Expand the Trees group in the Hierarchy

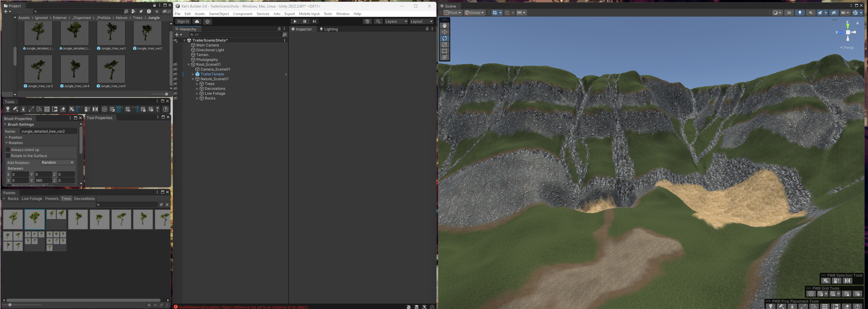point(197,84)
